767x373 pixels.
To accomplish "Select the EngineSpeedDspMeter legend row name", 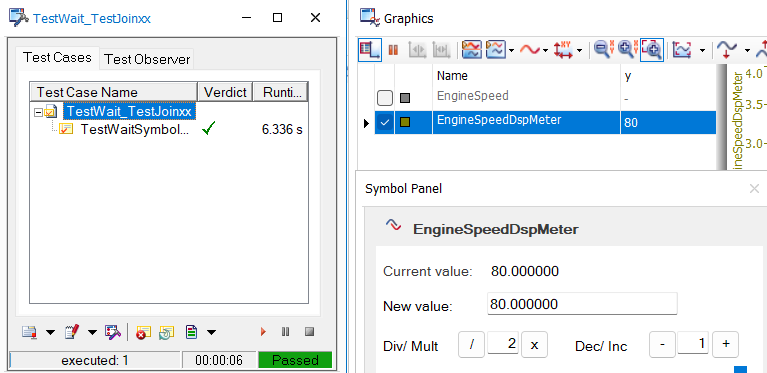I will coord(499,120).
